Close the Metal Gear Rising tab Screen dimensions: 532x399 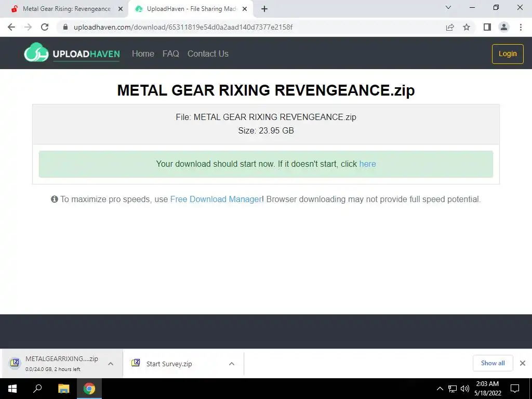121,9
